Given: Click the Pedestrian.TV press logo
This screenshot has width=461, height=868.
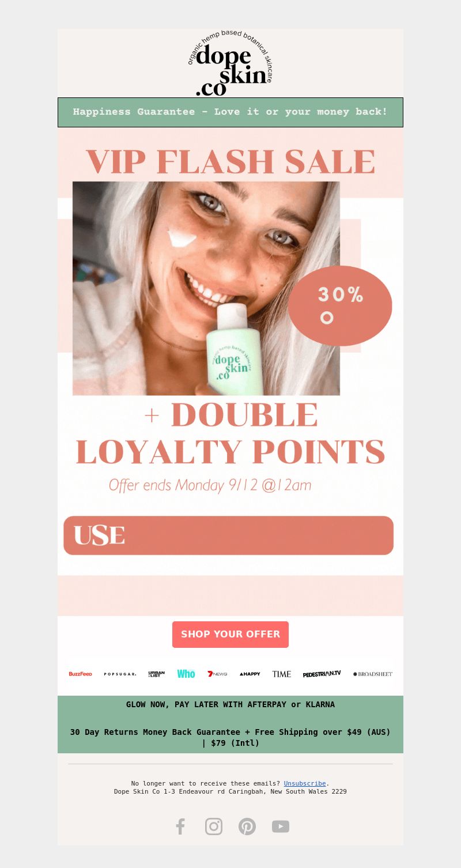Looking at the screenshot, I should click(x=322, y=674).
